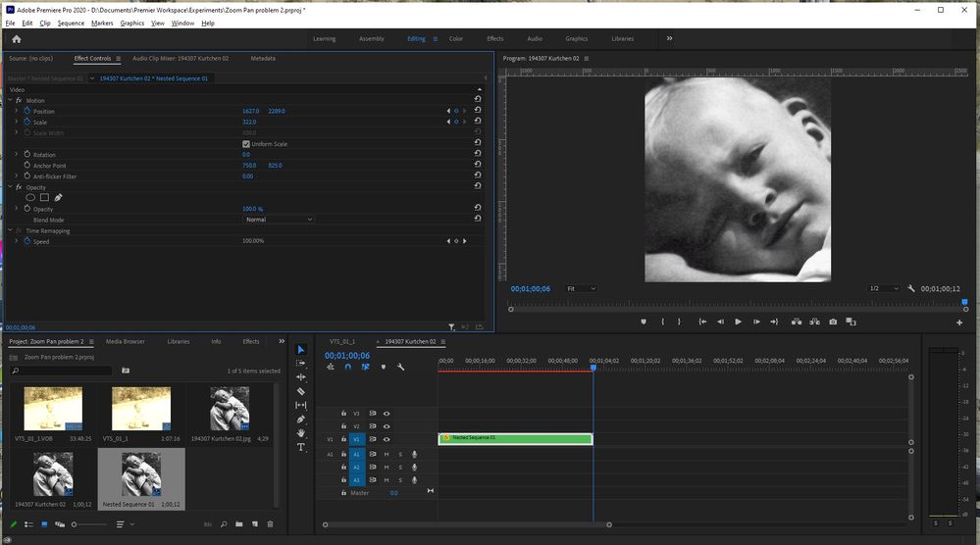
Task: Select the Type tool
Action: tap(301, 447)
